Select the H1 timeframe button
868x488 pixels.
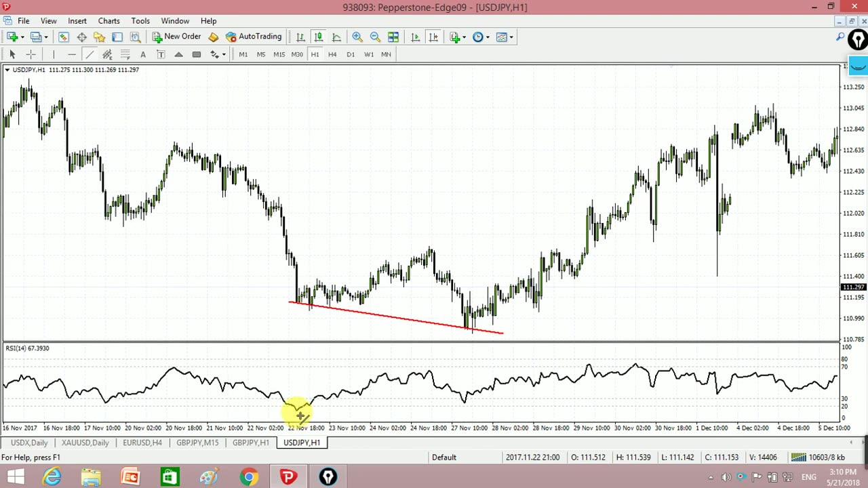coord(315,54)
